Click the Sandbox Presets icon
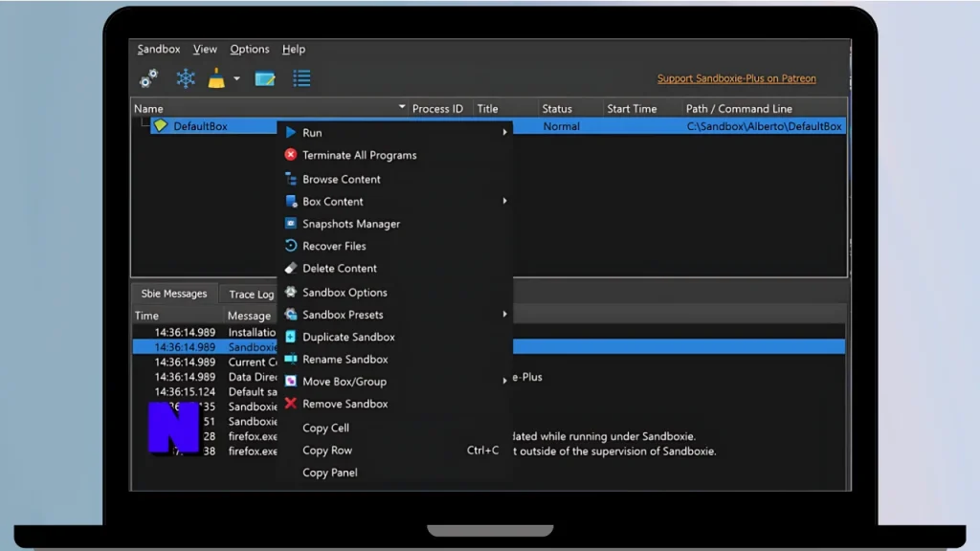 click(x=291, y=314)
